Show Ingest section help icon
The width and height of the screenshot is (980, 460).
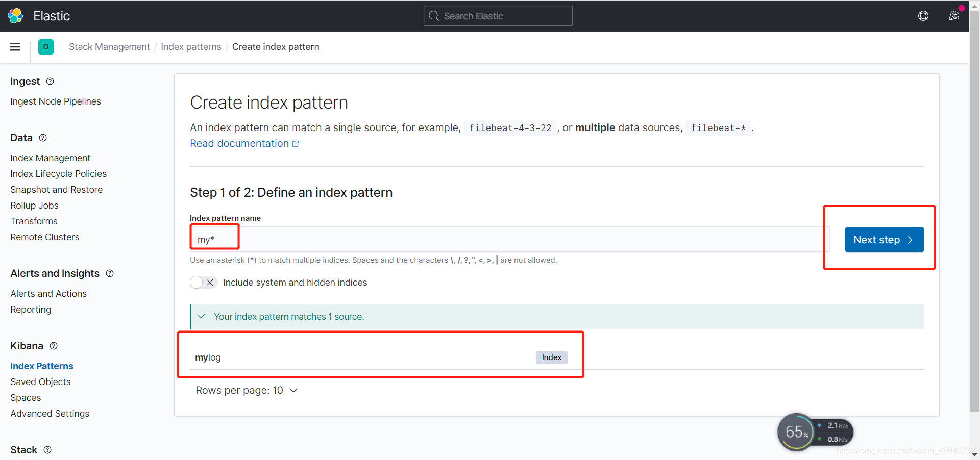pos(50,81)
